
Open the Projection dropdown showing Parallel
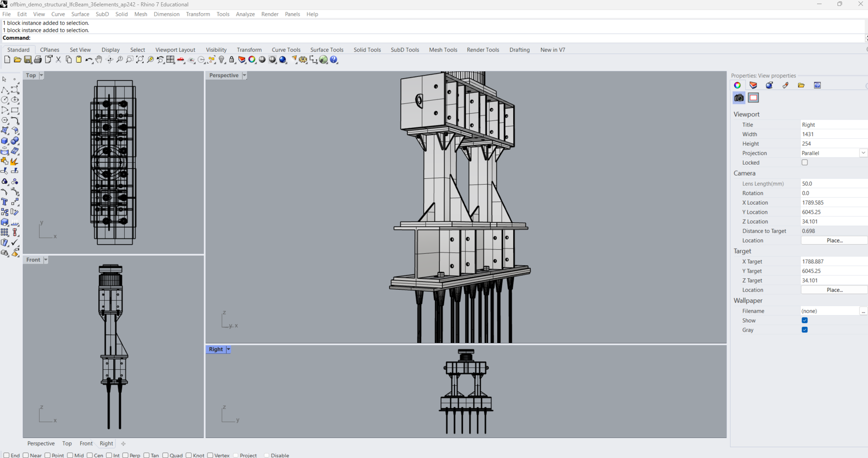[863, 153]
